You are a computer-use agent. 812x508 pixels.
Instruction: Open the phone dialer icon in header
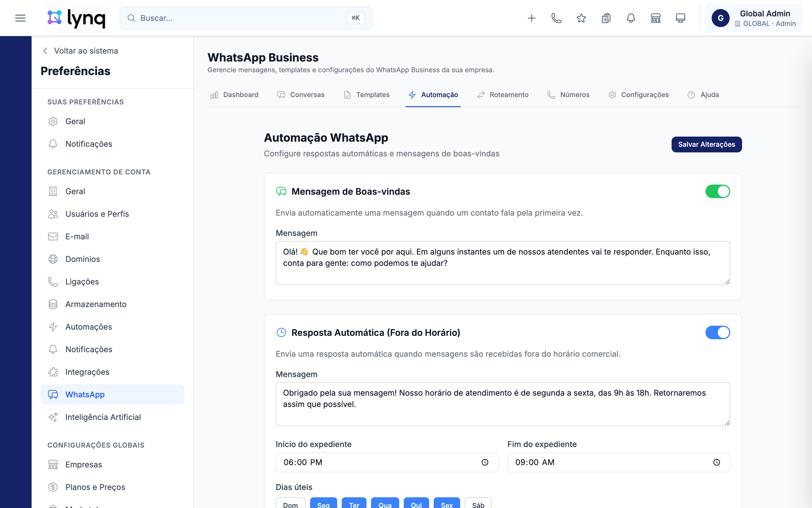tap(556, 18)
